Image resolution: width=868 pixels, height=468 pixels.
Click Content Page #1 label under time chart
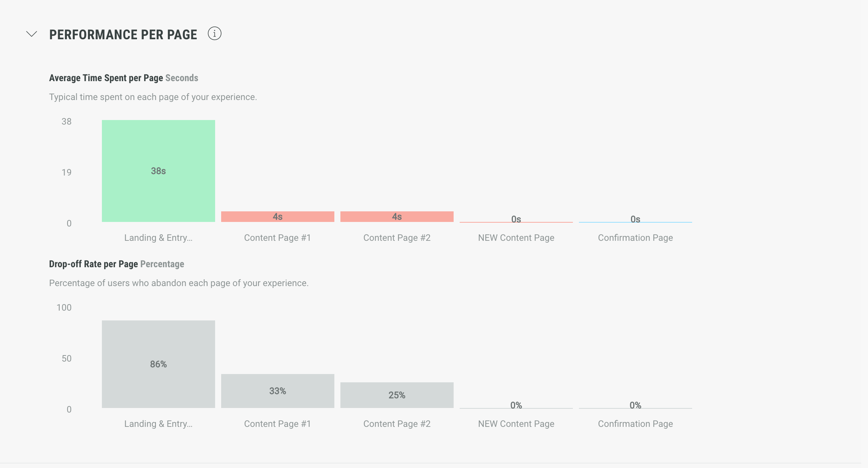coord(278,238)
